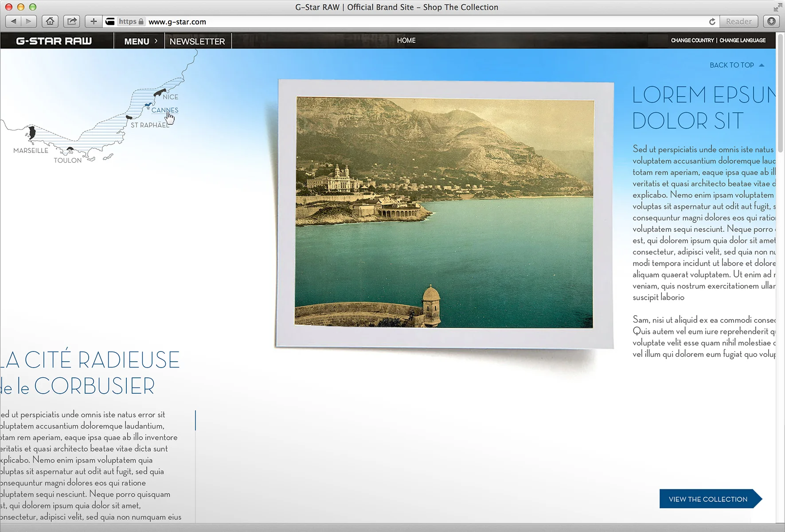Screen dimensions: 785x532
Task: Click the vintage Monaco coast photograph
Action: [444, 212]
